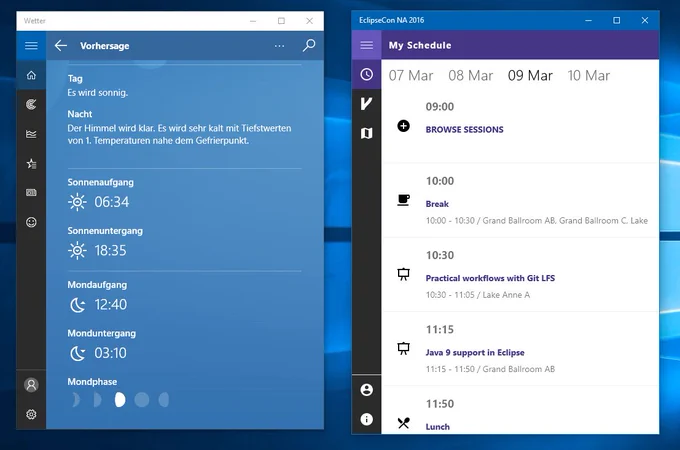This screenshot has width=680, height=450.
Task: Open feedback smiley icon in Wetter
Action: coord(31,222)
